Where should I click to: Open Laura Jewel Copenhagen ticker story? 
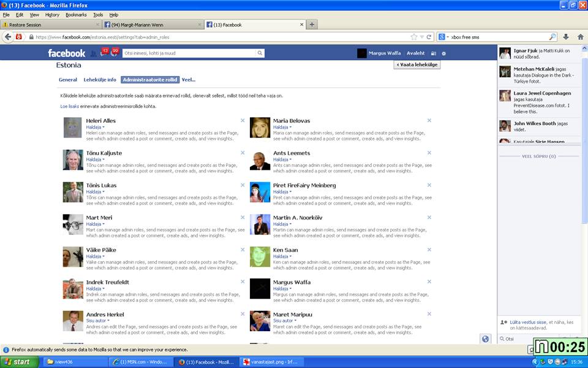539,102
